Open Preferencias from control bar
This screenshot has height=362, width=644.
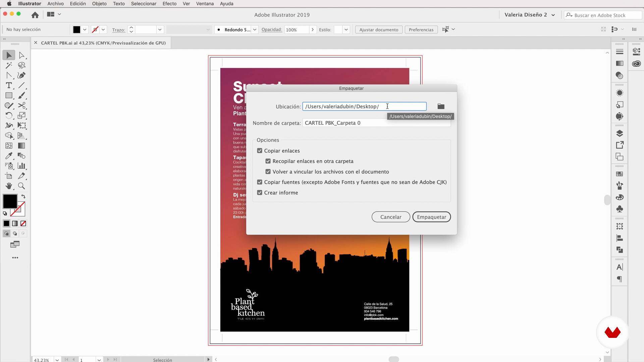421,29
